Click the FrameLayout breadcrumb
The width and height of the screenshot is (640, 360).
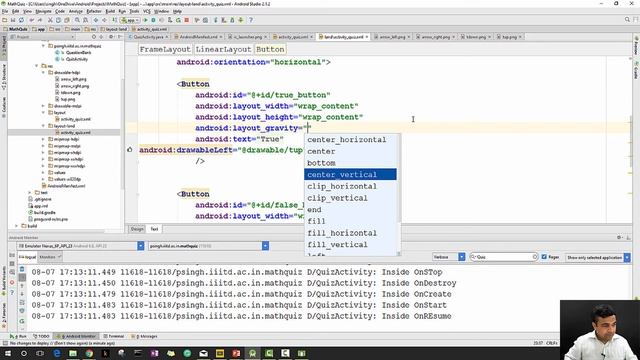click(x=165, y=49)
